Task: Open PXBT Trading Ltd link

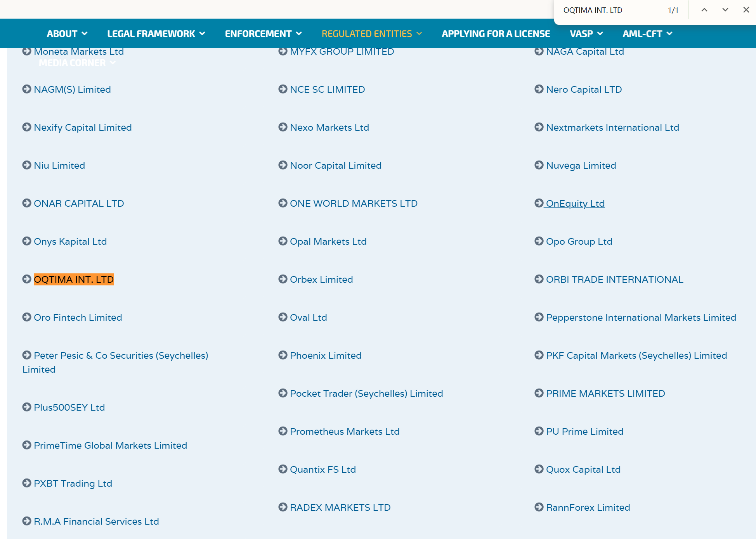Action: [x=73, y=484]
